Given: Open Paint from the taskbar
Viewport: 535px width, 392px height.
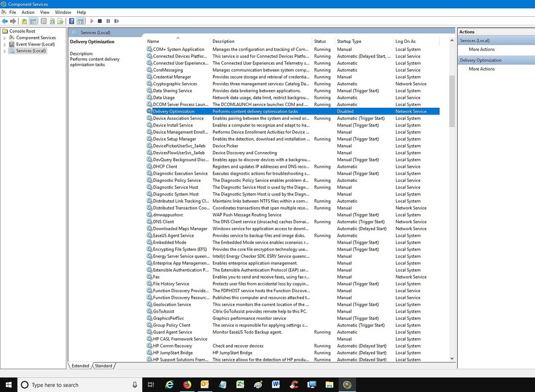Looking at the screenshot, I should 258,385.
